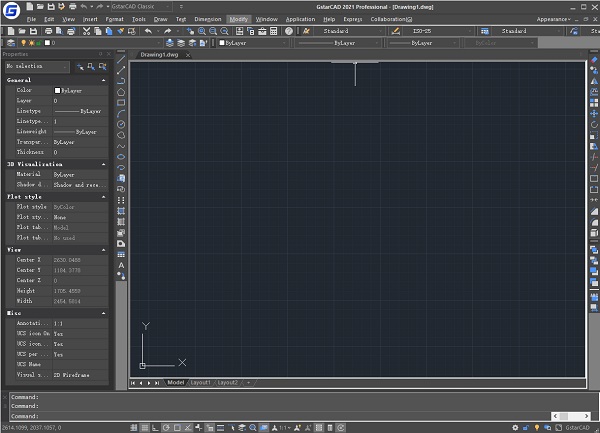Click the annotation scale 1:1 button
The width and height of the screenshot is (600, 433).
point(283,427)
